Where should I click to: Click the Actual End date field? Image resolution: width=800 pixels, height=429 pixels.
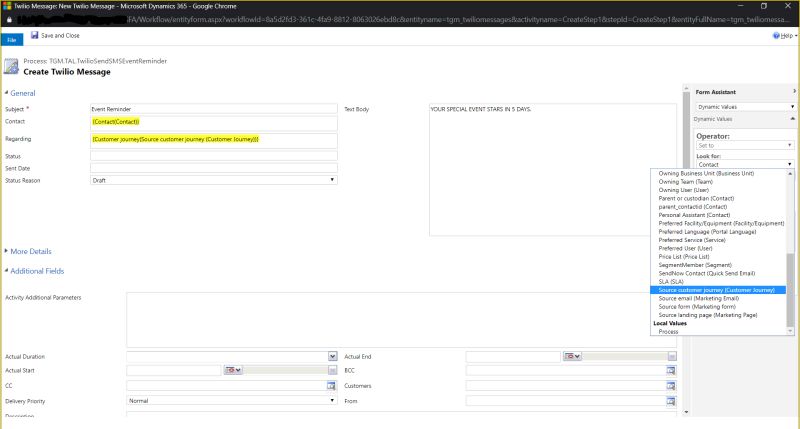(x=513, y=356)
